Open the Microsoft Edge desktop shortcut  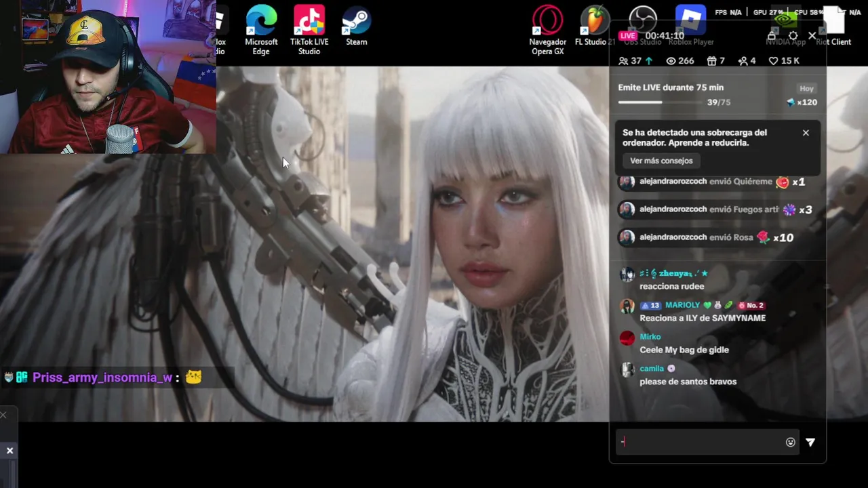[x=261, y=30]
